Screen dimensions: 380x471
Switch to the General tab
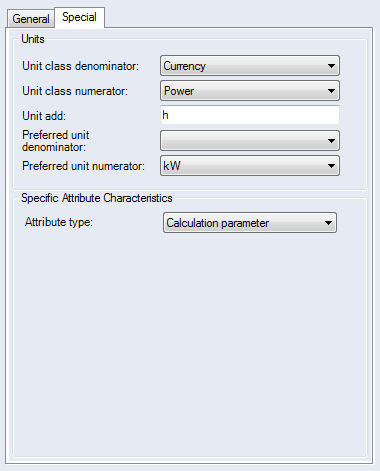pos(31,19)
